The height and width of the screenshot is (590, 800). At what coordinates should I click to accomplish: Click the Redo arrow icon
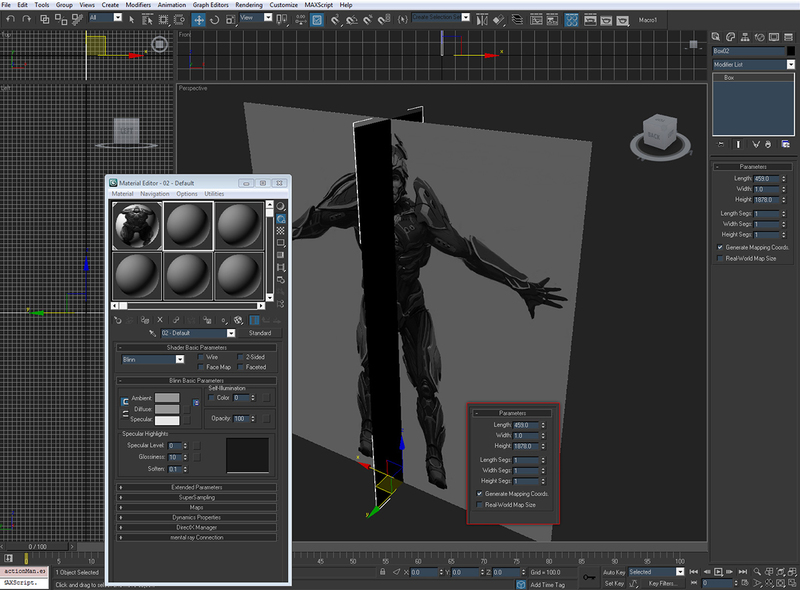tap(27, 19)
